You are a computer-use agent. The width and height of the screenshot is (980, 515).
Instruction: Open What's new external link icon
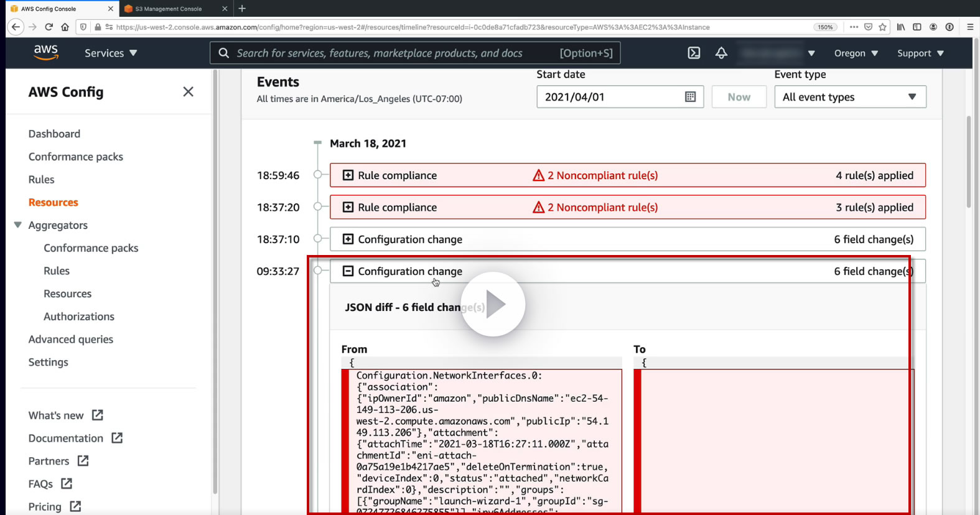98,415
